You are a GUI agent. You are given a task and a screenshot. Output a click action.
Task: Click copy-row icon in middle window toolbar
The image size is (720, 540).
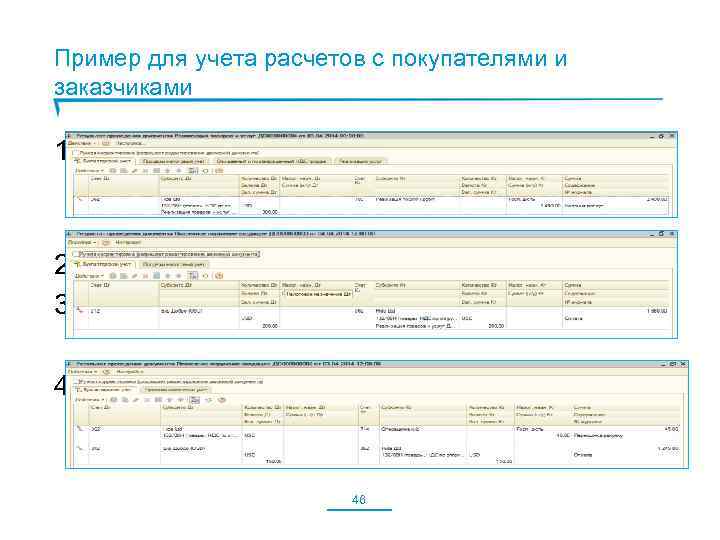124,276
